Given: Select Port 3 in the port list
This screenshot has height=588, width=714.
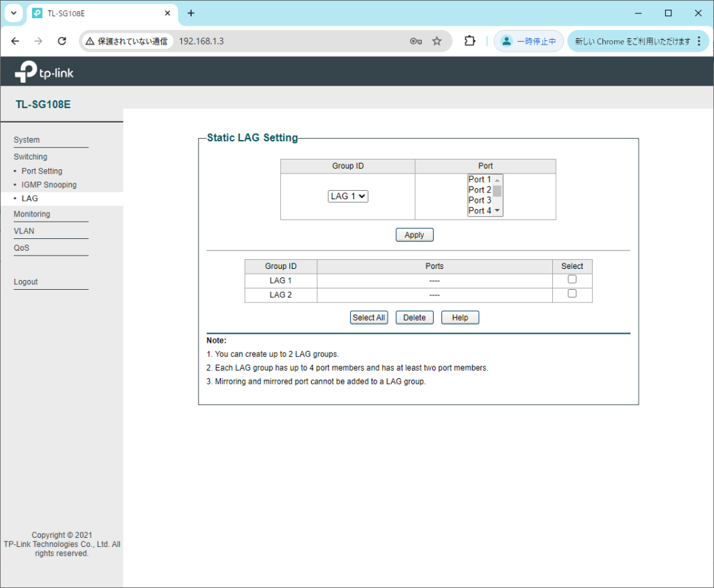Looking at the screenshot, I should (x=480, y=200).
